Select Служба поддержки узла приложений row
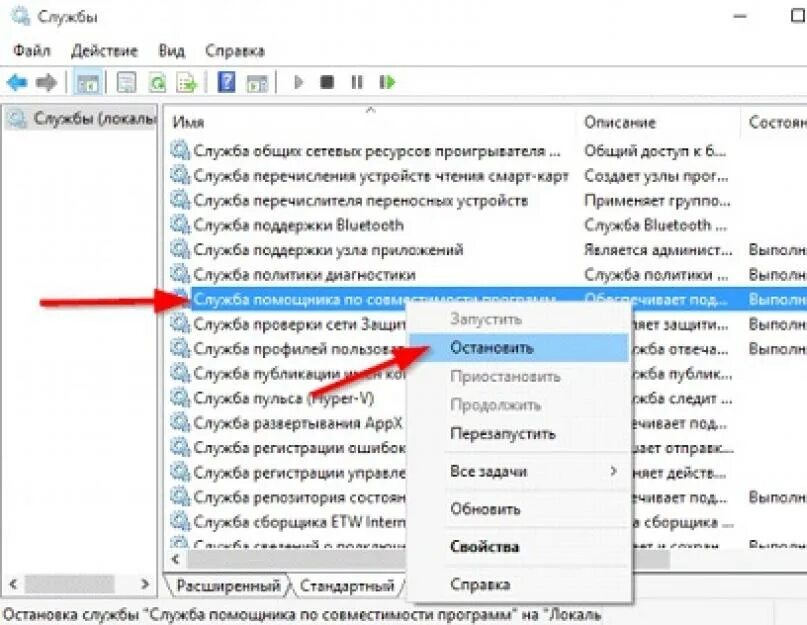Image resolution: width=807 pixels, height=625 pixels. (x=328, y=250)
